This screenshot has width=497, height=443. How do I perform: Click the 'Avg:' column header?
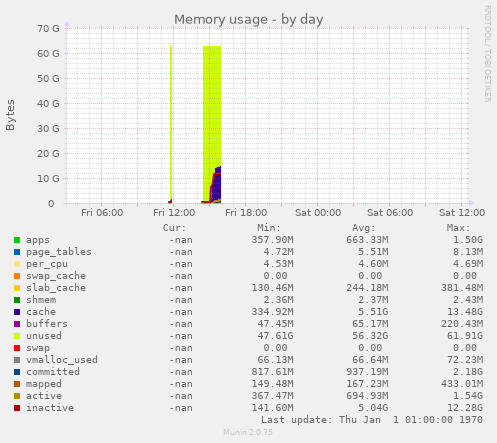364,228
